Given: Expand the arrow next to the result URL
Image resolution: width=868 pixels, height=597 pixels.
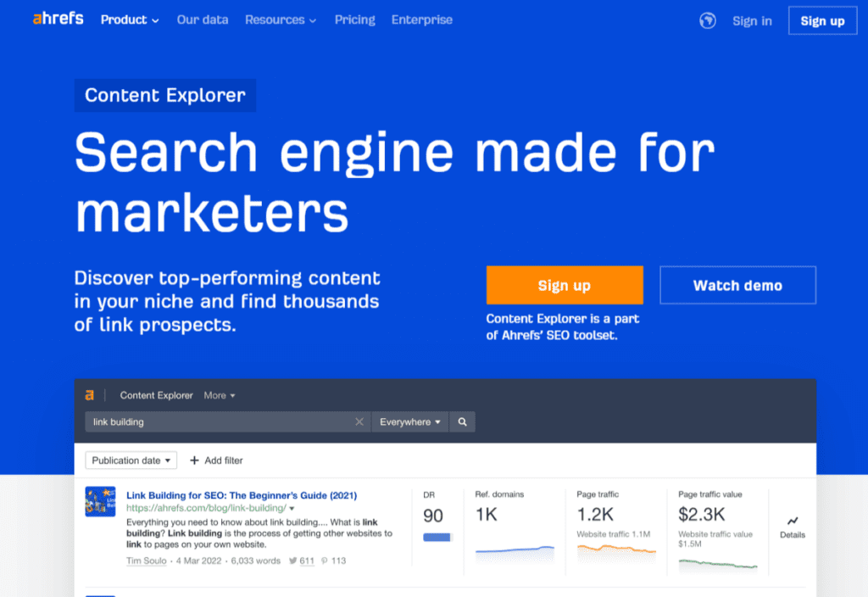Looking at the screenshot, I should click(x=292, y=509).
